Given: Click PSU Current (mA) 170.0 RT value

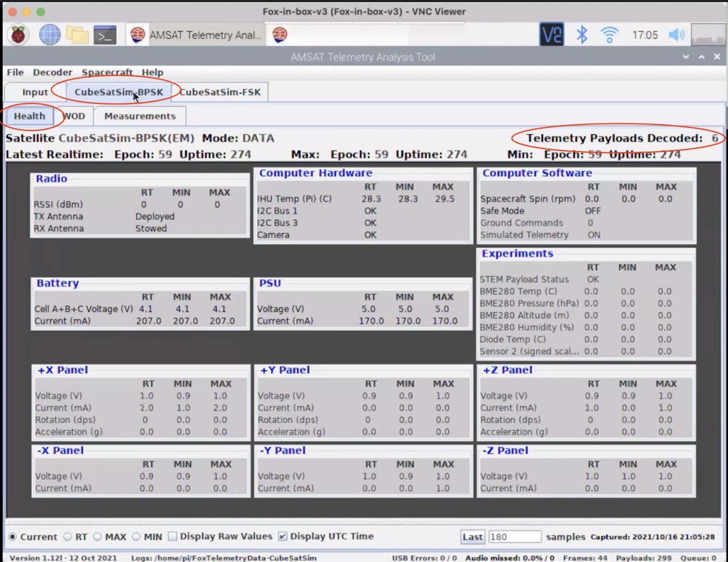Looking at the screenshot, I should pyautogui.click(x=371, y=321).
